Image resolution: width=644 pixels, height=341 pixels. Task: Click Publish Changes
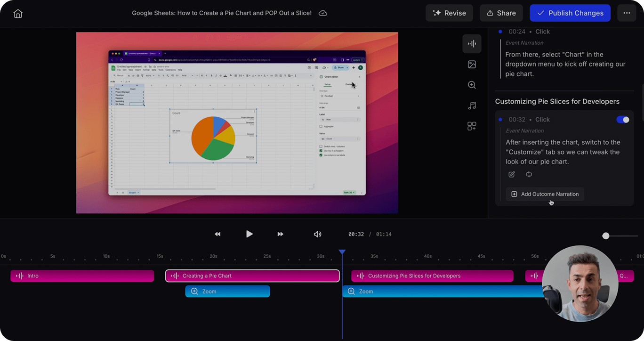point(570,13)
